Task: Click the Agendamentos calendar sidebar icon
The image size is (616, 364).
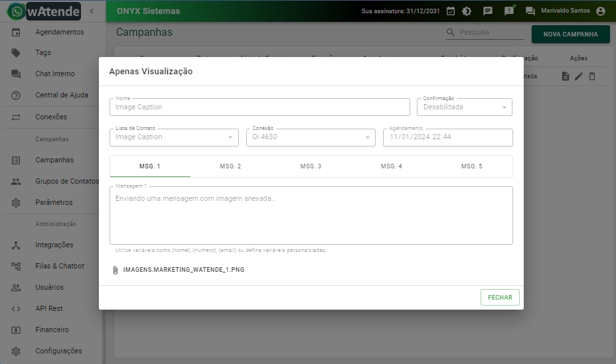Action: pyautogui.click(x=16, y=32)
